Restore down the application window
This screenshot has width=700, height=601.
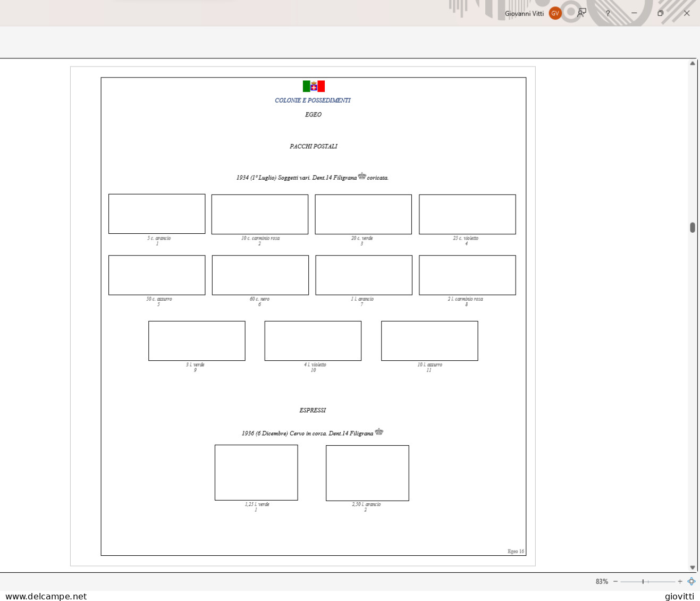pyautogui.click(x=660, y=13)
